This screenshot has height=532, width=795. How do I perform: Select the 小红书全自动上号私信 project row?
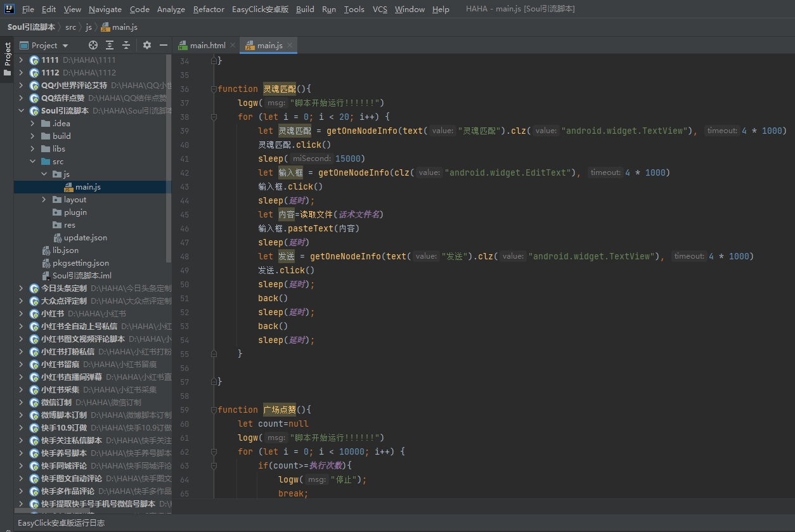(x=93, y=327)
